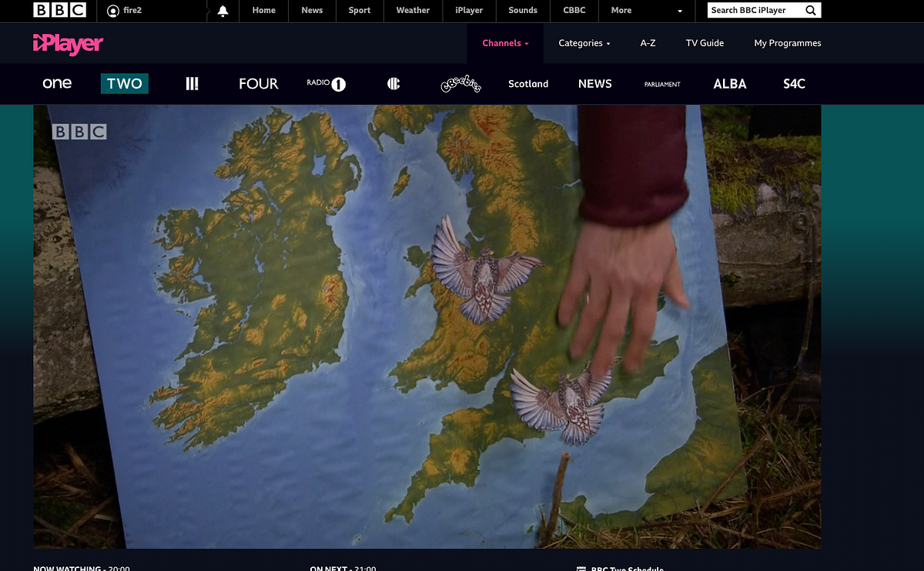Click the Search BBC iPlayer field
Viewport: 924px width, 571px height.
coord(755,11)
